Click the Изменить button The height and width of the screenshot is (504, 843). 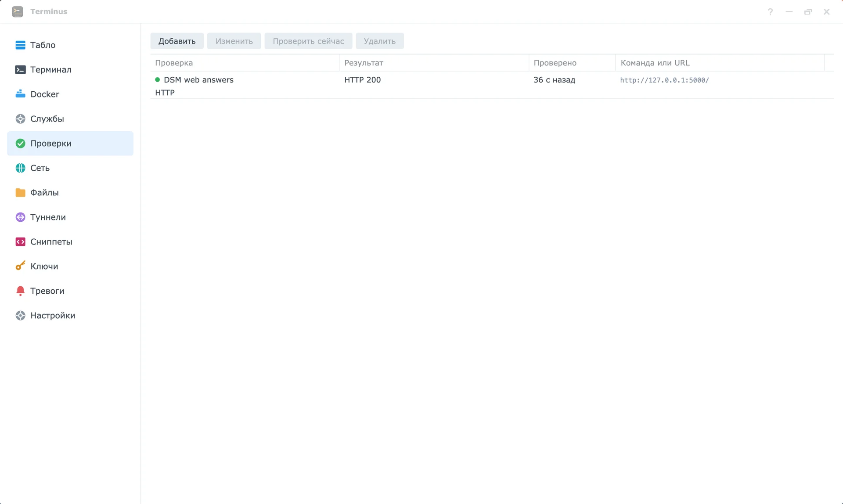[x=234, y=41]
